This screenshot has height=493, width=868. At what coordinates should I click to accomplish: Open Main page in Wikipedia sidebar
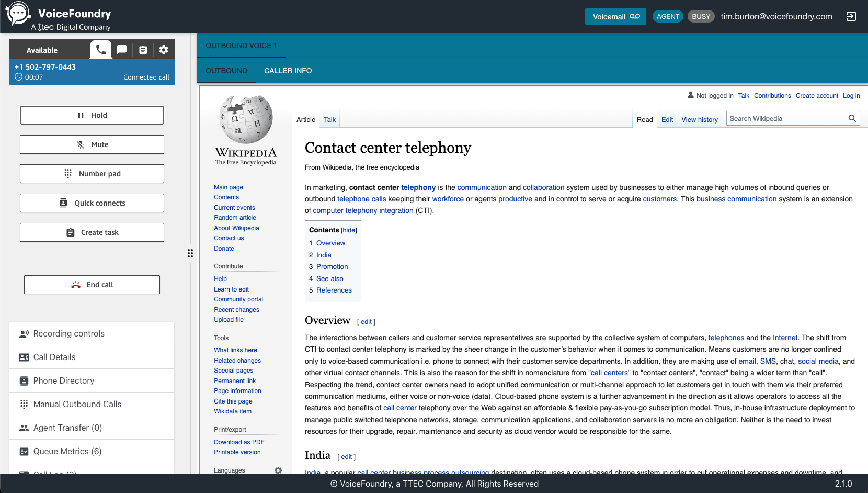229,187
